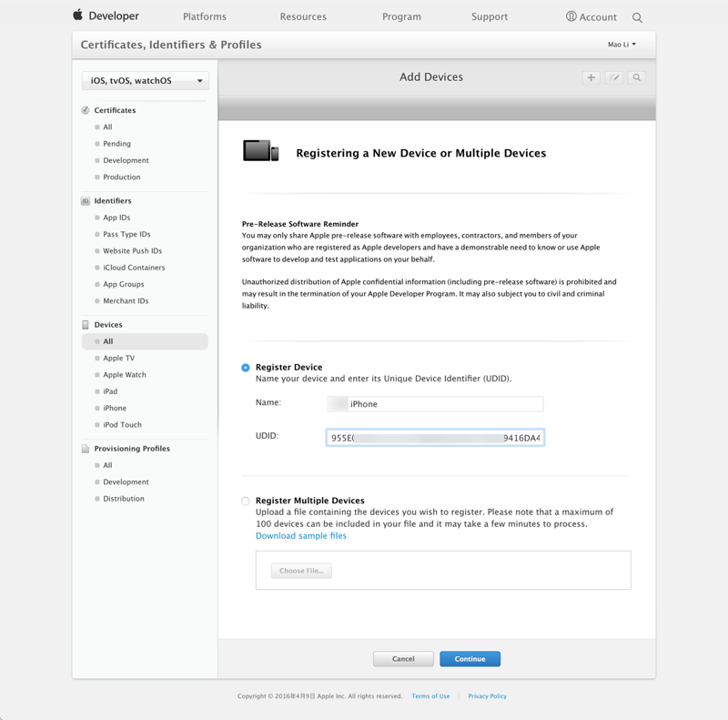Select All under Provisioning Profiles
The height and width of the screenshot is (720, 728).
[x=107, y=465]
